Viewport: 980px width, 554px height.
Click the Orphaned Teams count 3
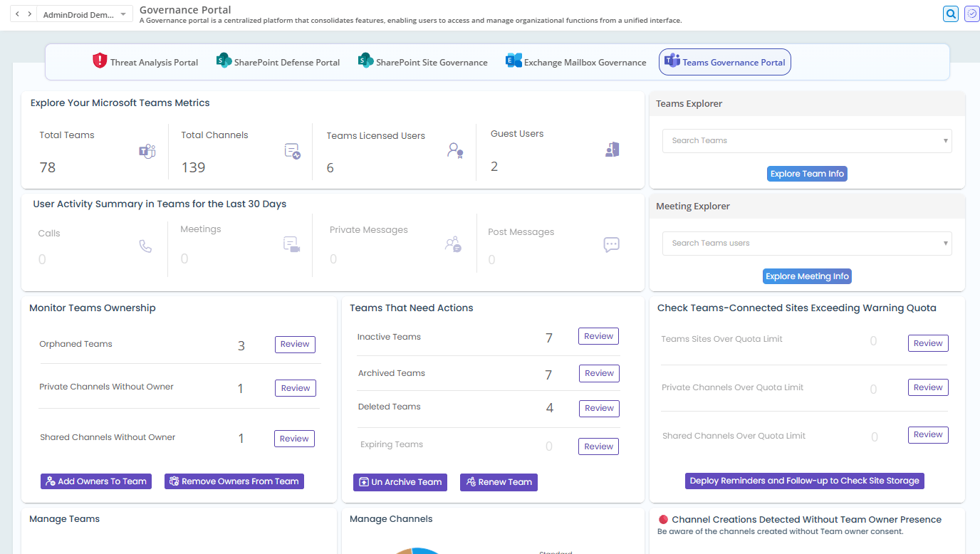click(241, 346)
